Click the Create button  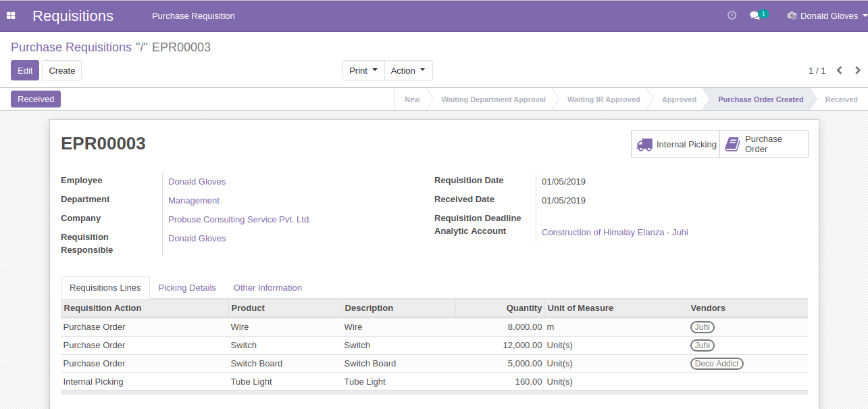(62, 70)
